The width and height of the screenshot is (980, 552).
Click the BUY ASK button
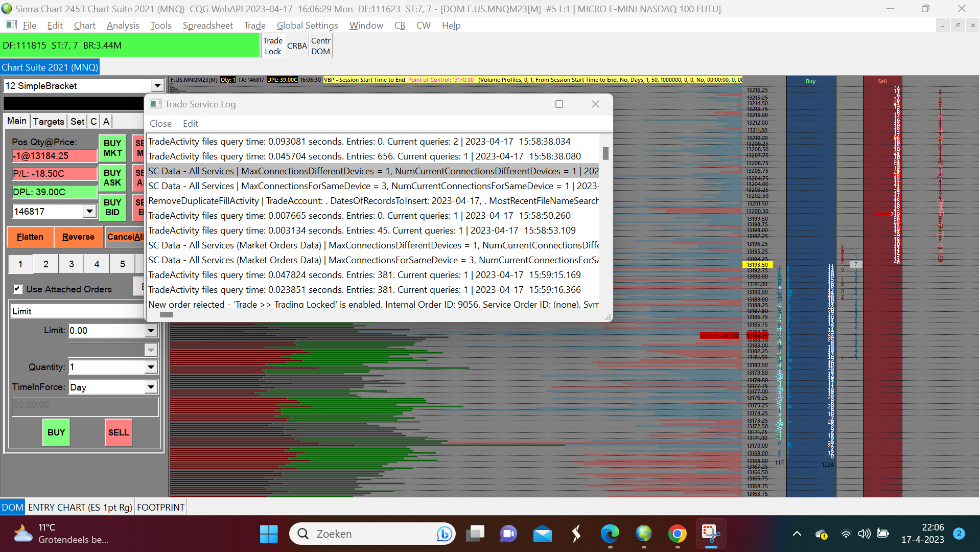point(112,178)
